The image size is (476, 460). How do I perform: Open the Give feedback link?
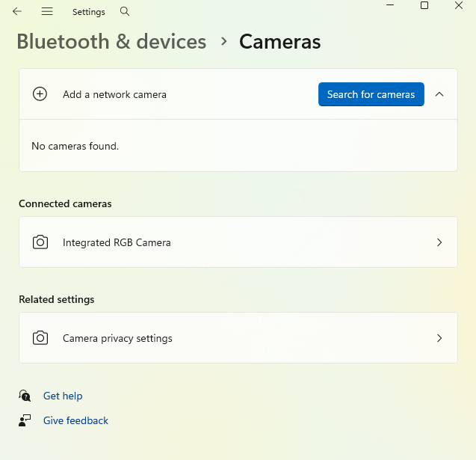(75, 420)
